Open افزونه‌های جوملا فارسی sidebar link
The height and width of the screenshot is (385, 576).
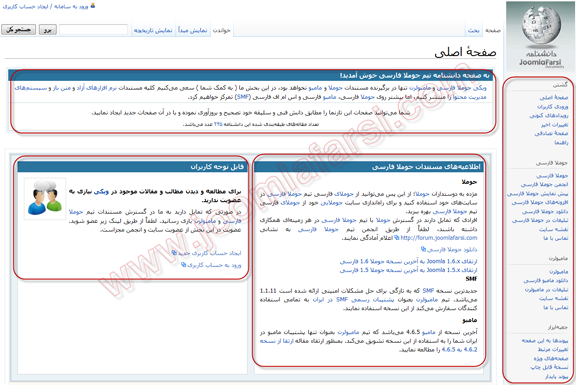[x=540, y=202]
